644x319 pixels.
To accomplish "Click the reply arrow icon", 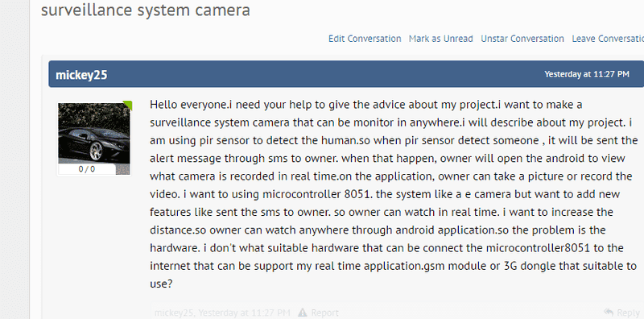I will [609, 313].
